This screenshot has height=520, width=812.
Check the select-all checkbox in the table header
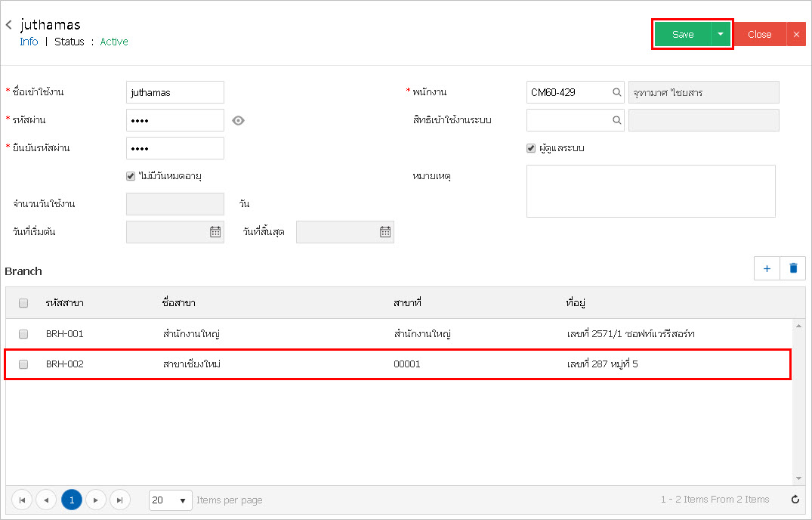[x=23, y=303]
